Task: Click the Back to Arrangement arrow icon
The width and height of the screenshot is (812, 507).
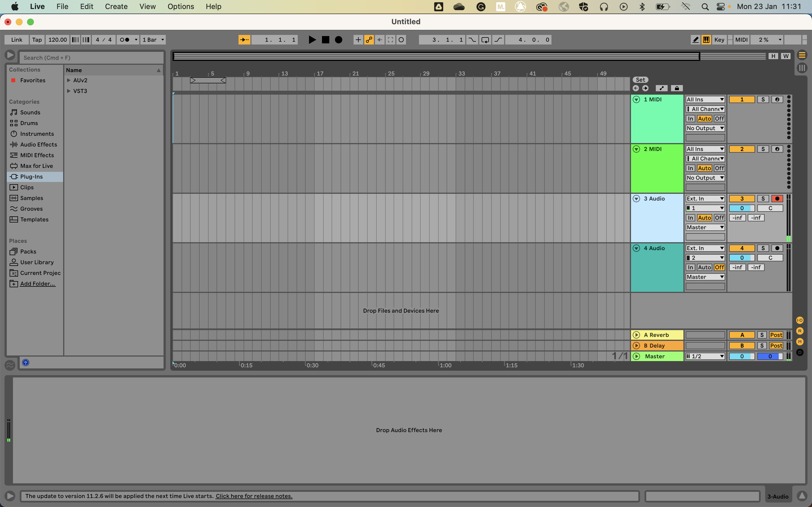Action: [x=379, y=39]
